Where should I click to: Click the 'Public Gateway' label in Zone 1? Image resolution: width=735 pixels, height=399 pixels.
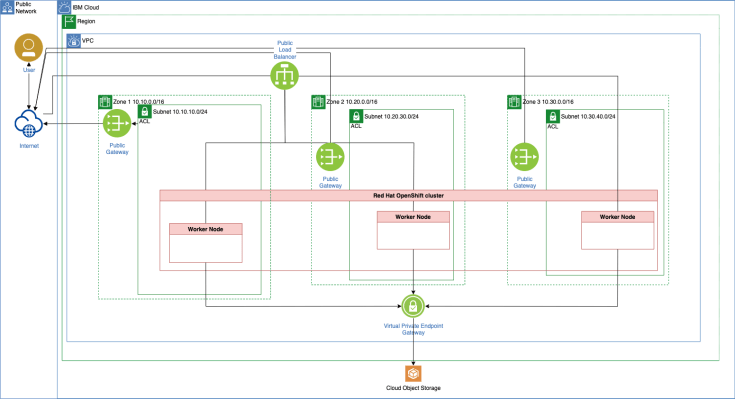(x=117, y=149)
